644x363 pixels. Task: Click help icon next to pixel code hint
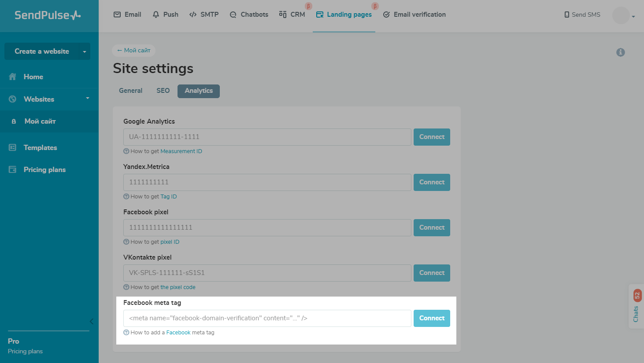coord(126,287)
